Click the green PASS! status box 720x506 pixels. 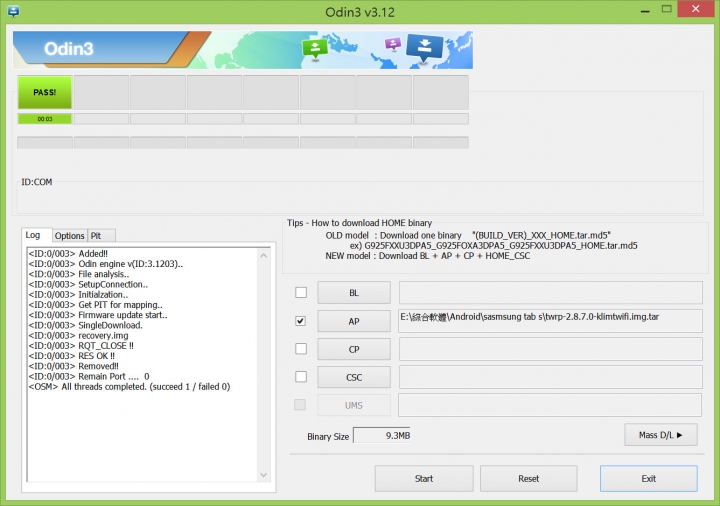[45, 92]
